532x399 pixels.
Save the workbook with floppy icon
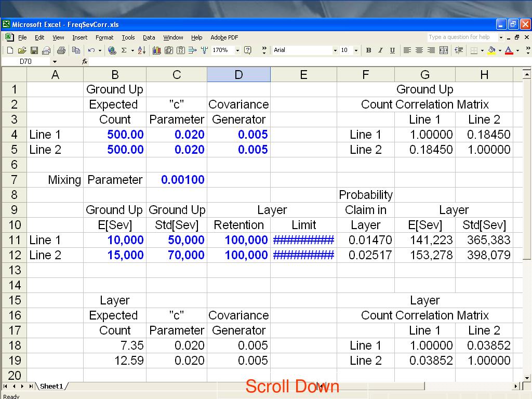point(34,50)
